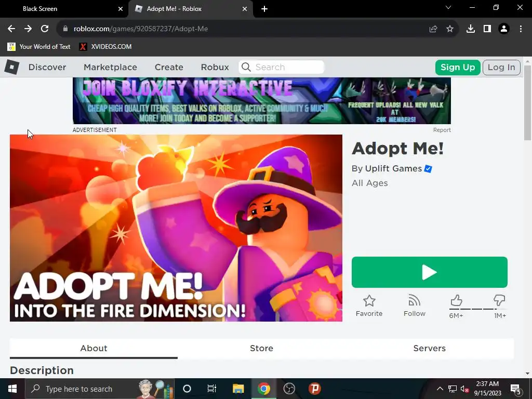Go forward with the browser forward arrow
The image size is (532, 399).
[x=28, y=29]
